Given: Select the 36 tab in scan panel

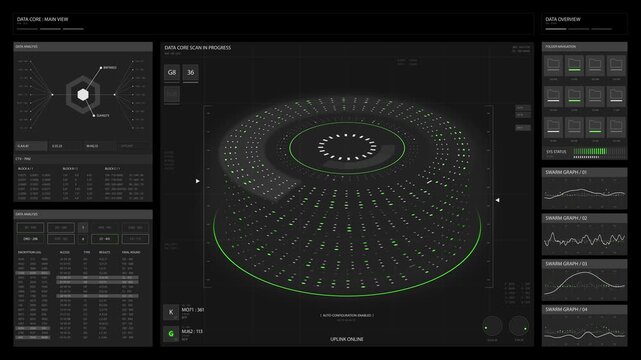Looking at the screenshot, I should pyautogui.click(x=191, y=72).
